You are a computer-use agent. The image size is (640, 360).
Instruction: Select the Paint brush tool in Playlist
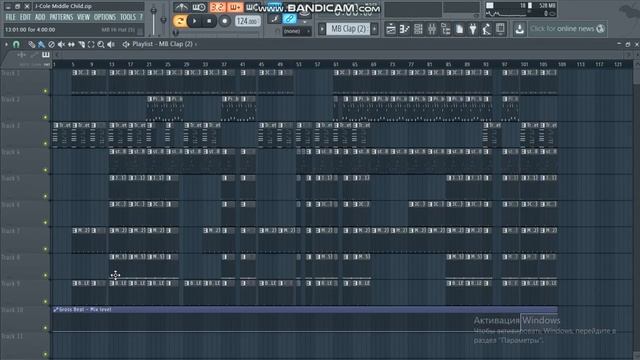(x=41, y=44)
